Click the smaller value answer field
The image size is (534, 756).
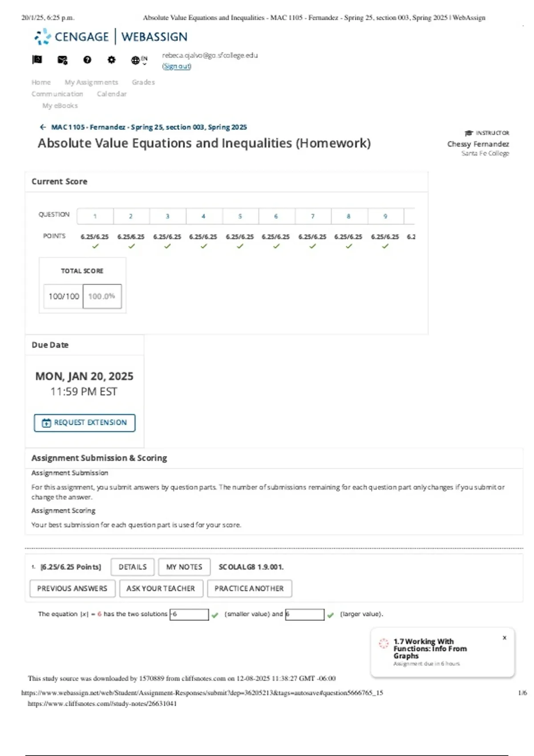coord(189,614)
